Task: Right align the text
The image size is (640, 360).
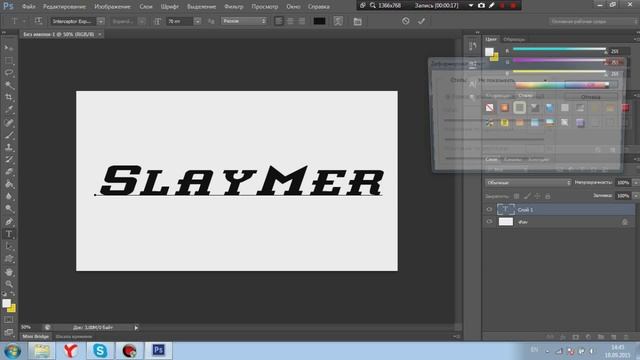Action: (302, 21)
